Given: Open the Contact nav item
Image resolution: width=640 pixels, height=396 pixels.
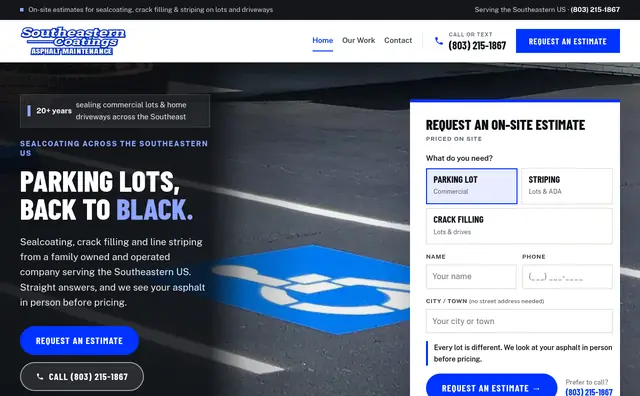Looking at the screenshot, I should (398, 40).
